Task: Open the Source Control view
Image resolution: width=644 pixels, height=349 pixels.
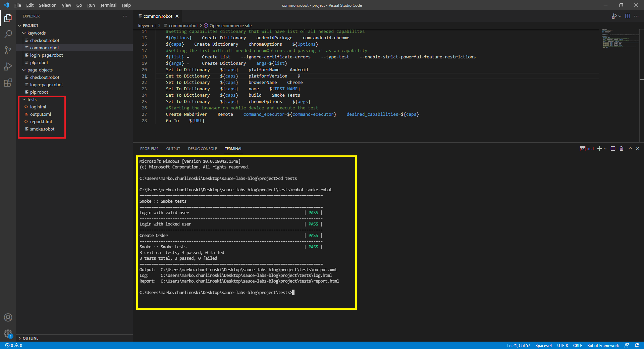Action: (8, 50)
